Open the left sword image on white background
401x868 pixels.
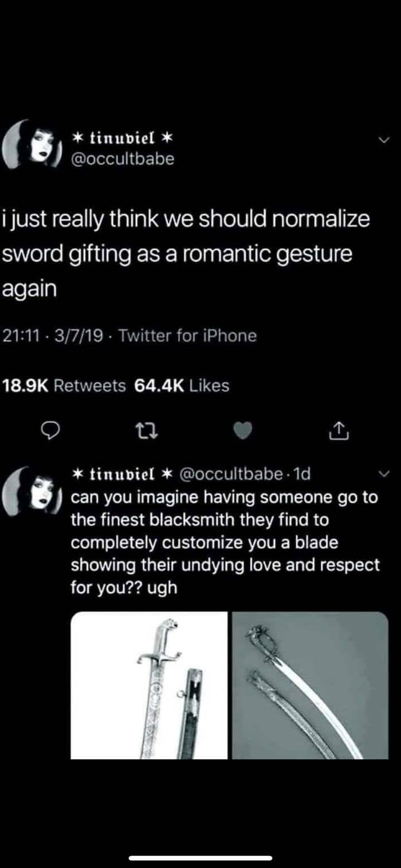[149, 685]
